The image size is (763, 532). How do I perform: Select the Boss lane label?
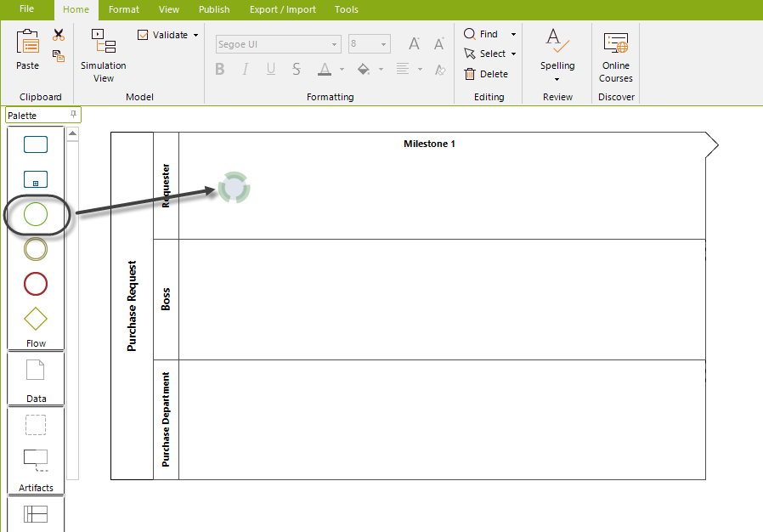point(166,299)
